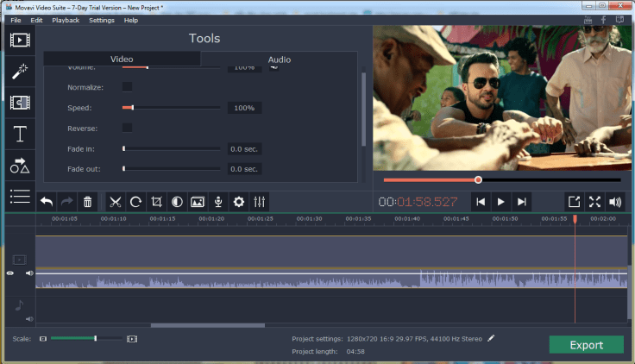This screenshot has height=364, width=635.
Task: Open the Color adjustments icon
Action: click(177, 202)
